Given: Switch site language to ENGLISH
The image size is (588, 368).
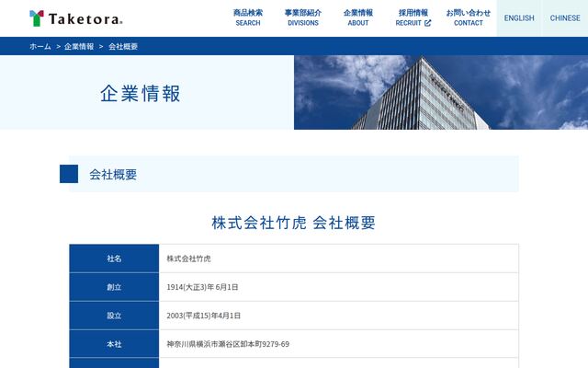Looking at the screenshot, I should (x=519, y=18).
